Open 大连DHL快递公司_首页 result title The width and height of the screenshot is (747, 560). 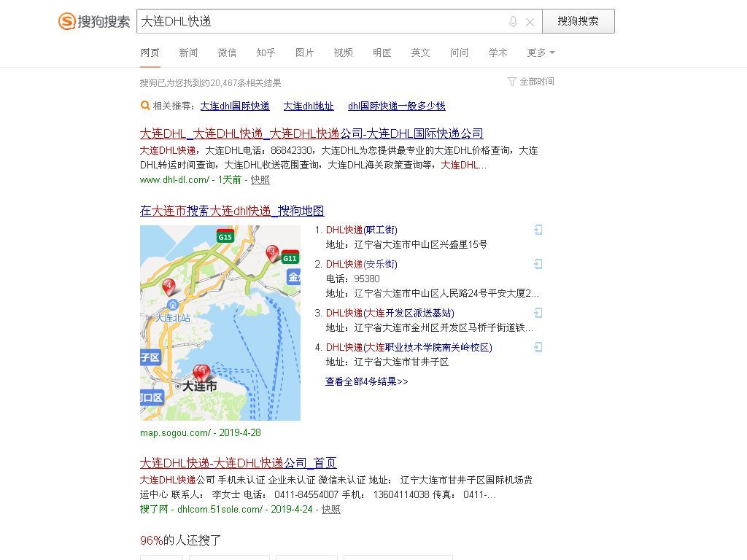[239, 463]
